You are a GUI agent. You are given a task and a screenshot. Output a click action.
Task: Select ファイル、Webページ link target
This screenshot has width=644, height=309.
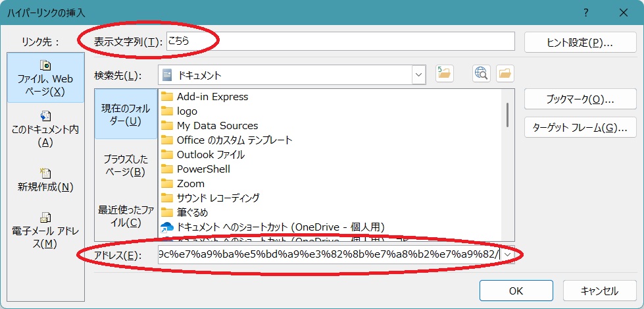pyautogui.click(x=45, y=78)
